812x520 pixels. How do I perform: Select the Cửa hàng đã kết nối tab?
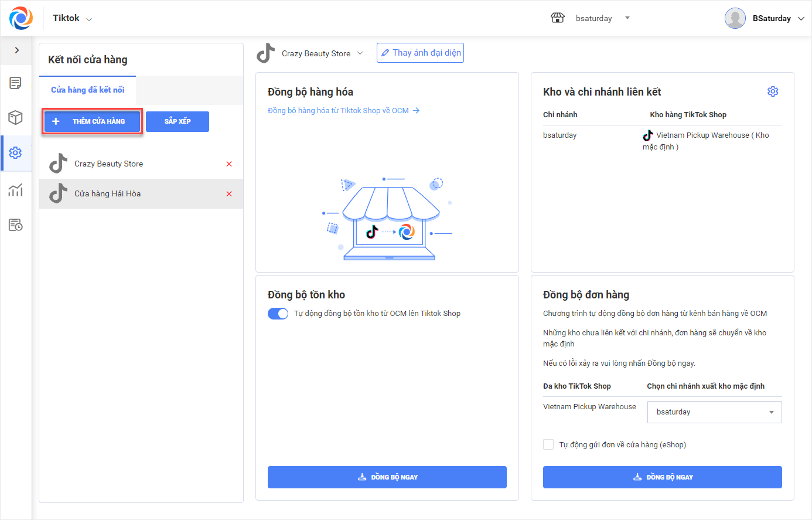pos(88,90)
